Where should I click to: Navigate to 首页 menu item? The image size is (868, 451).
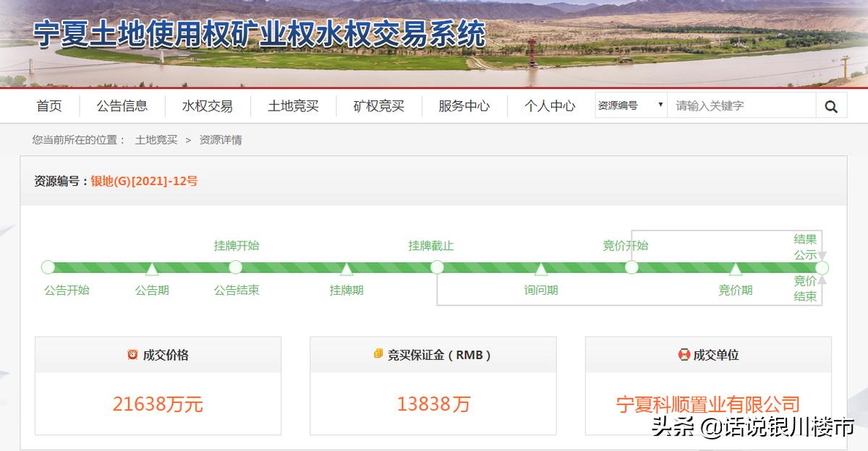[48, 106]
